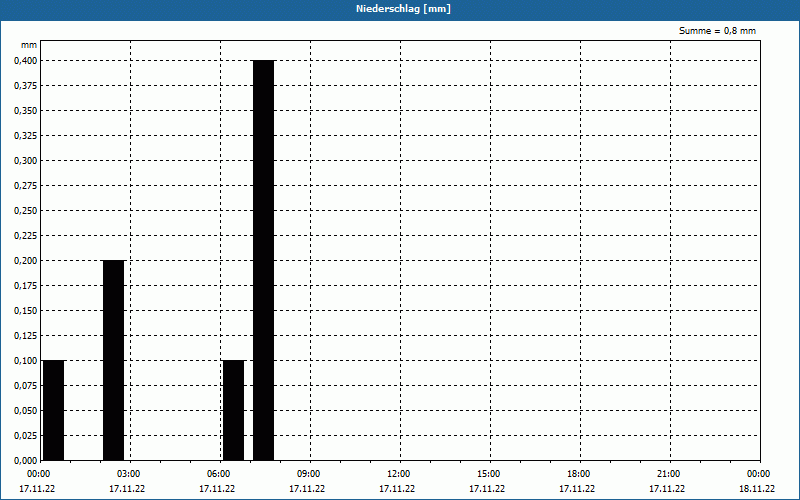800x500 pixels.
Task: Click the 12:00 time axis label
Action: pos(398,474)
